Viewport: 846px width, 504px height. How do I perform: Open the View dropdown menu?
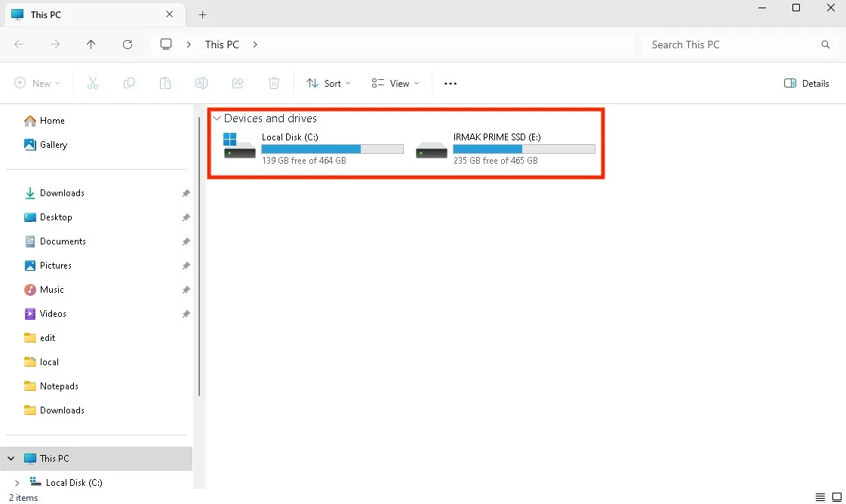[x=395, y=83]
